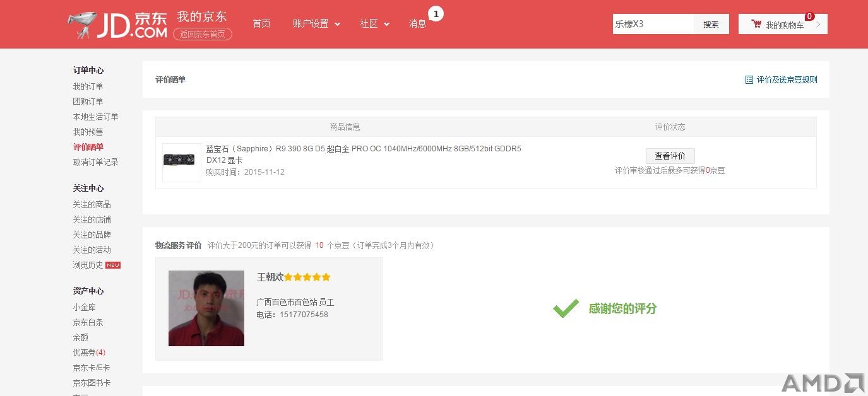Click the text 广西百色市百色站 员工
The height and width of the screenshot is (396, 868).
295,302
